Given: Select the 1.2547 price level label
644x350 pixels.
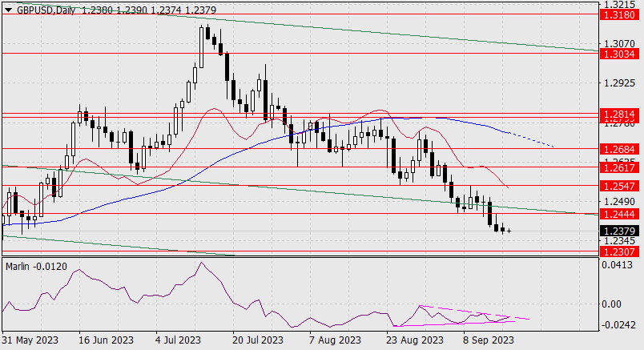Looking at the screenshot, I should point(619,186).
